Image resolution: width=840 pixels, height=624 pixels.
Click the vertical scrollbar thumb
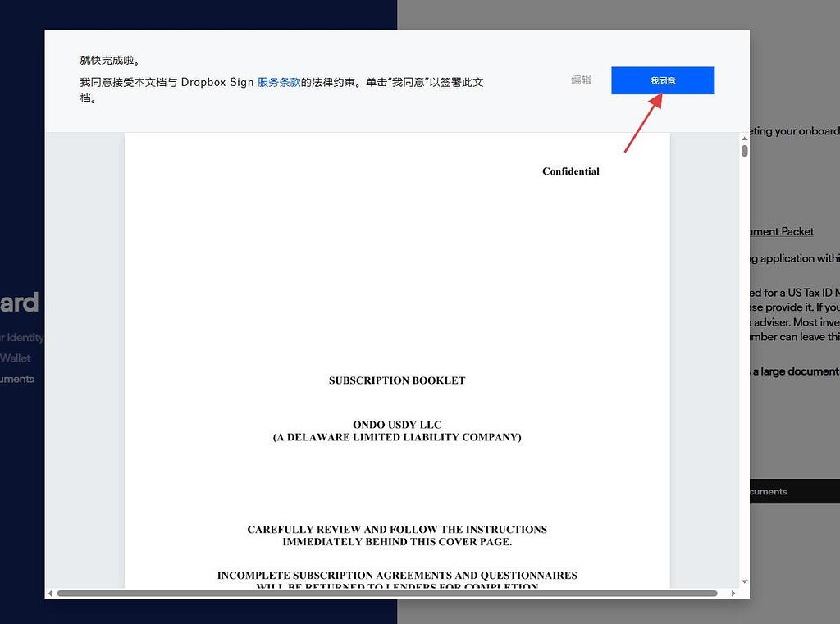pyautogui.click(x=744, y=151)
